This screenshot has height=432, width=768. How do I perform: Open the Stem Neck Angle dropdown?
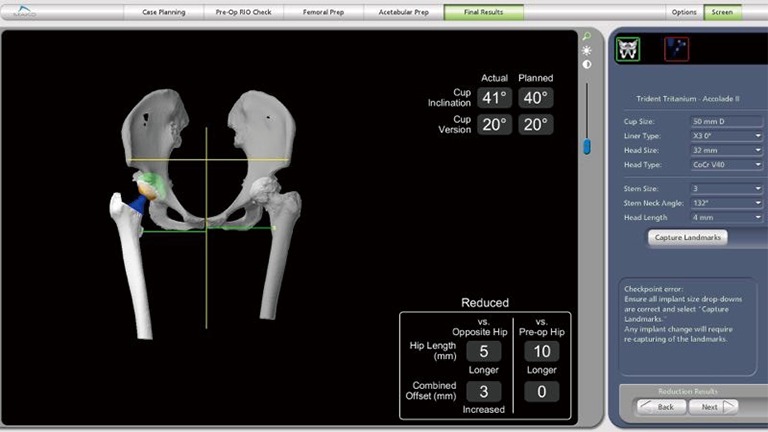point(727,203)
